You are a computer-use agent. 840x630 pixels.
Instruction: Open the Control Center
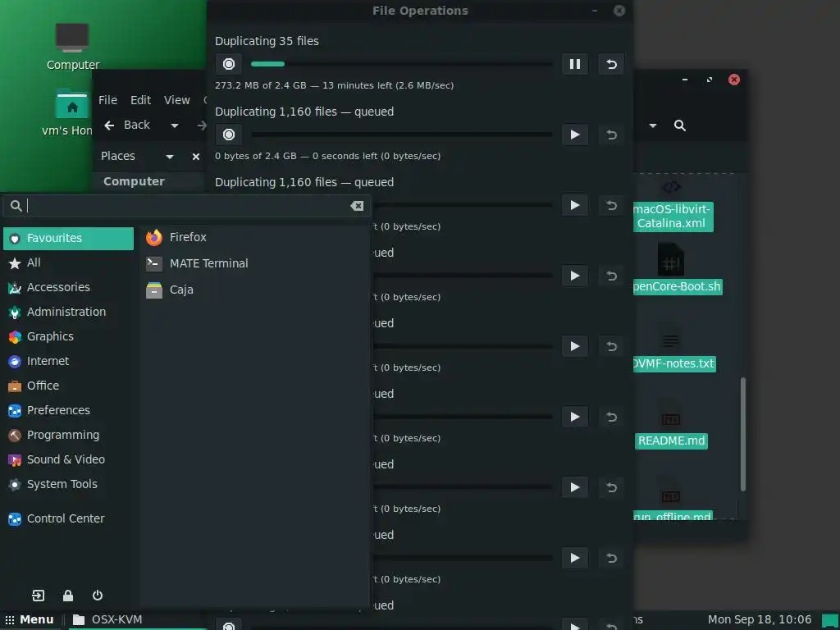(x=69, y=519)
